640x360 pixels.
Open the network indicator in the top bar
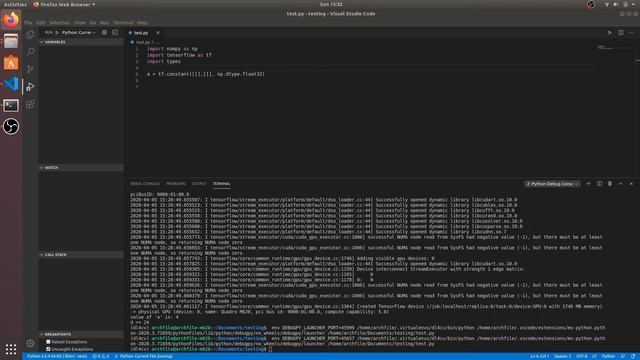pos(607,4)
